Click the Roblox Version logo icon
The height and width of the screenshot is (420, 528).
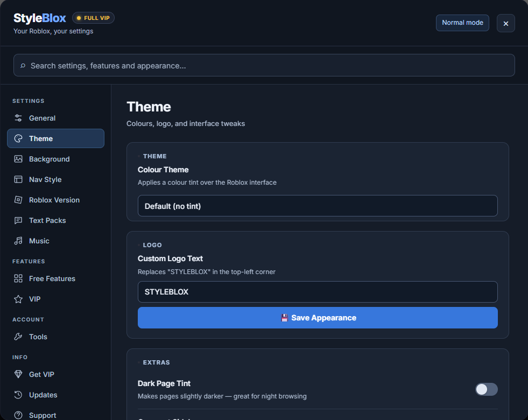click(18, 200)
